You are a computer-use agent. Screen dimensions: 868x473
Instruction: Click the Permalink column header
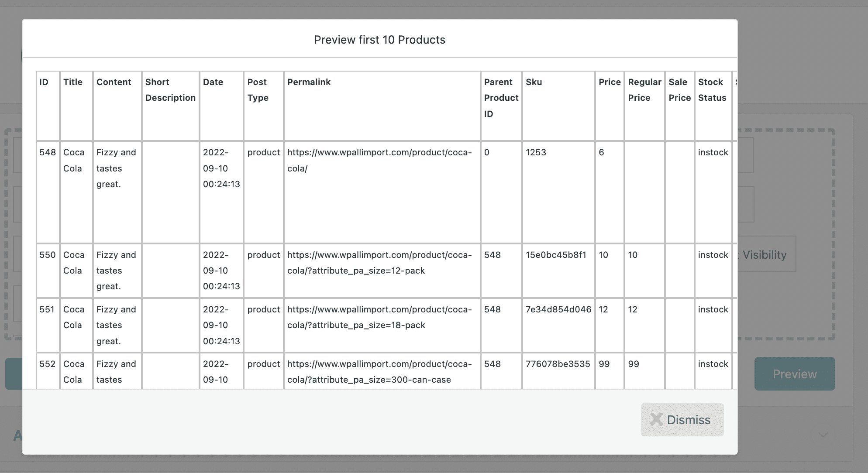point(309,82)
